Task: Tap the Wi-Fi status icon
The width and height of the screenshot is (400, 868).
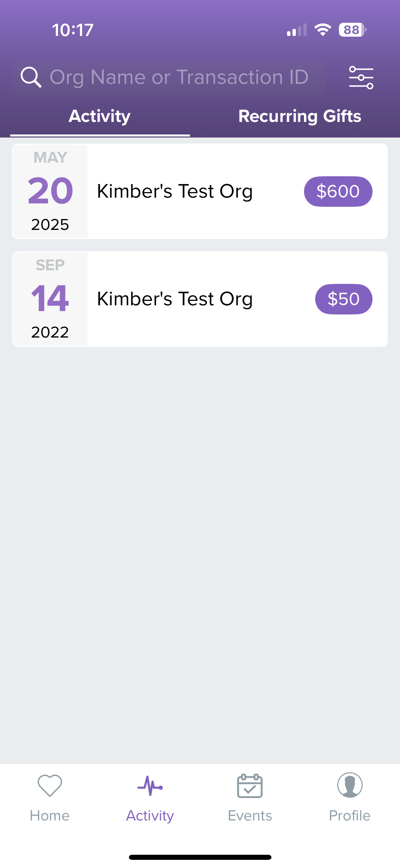Action: 323,30
